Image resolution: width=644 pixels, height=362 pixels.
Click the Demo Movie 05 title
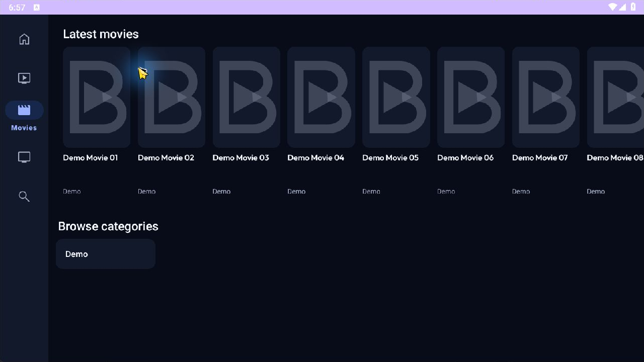tap(390, 158)
